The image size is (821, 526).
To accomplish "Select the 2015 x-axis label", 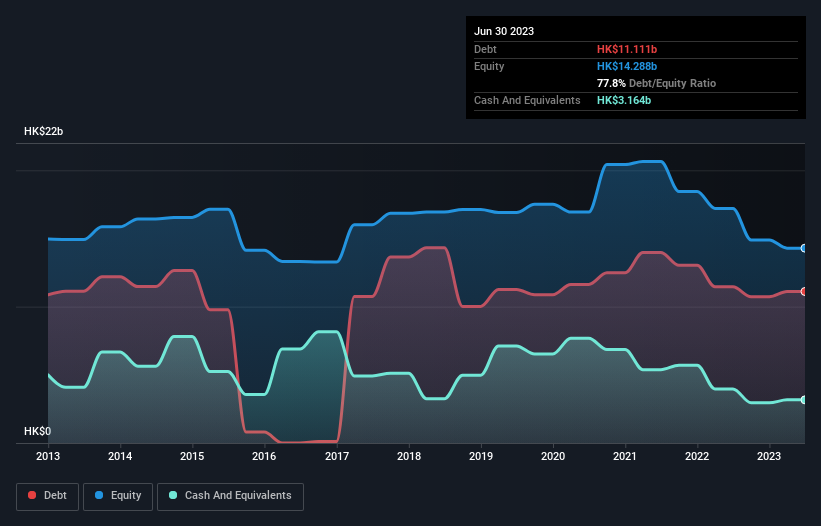I will [192, 456].
